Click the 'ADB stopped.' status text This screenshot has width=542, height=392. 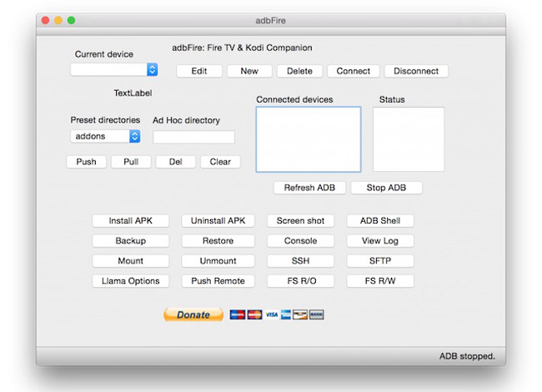tap(467, 356)
